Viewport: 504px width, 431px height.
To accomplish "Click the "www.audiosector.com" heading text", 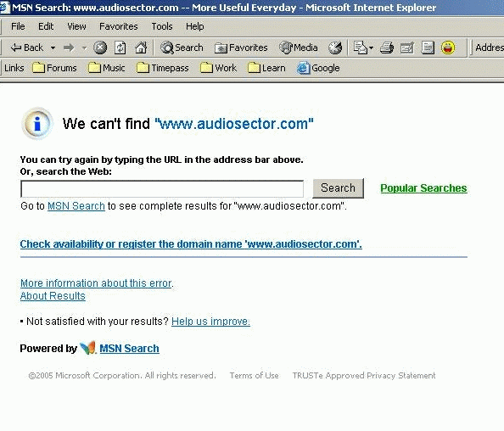I will (234, 124).
